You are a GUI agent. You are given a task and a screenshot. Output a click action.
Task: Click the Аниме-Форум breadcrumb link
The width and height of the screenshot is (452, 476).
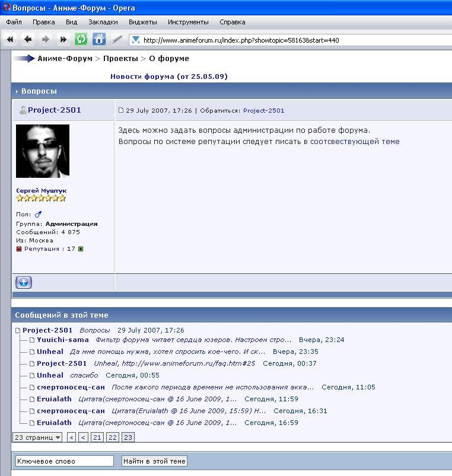65,59
